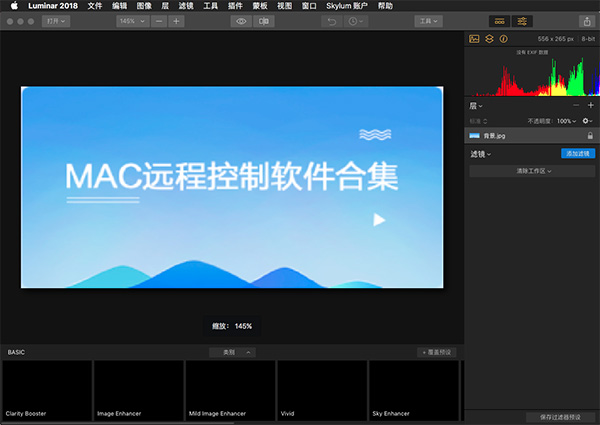Show the image info icon
600x425 pixels.
(503, 39)
